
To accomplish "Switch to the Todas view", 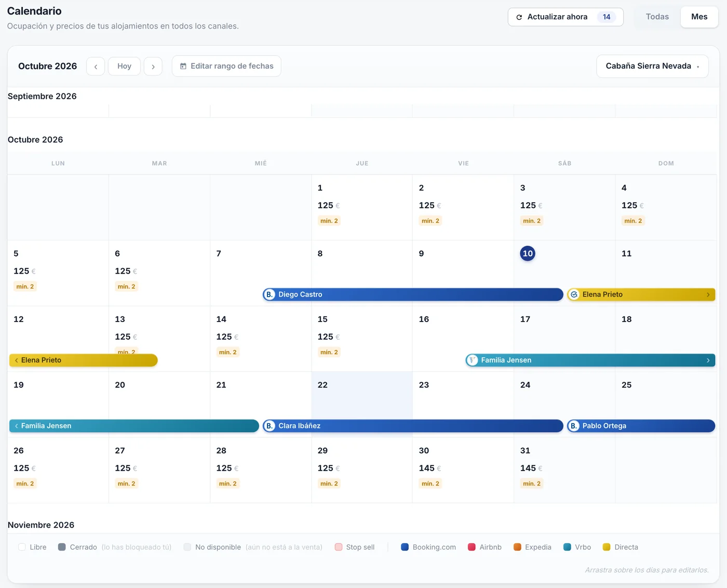I will click(x=657, y=17).
